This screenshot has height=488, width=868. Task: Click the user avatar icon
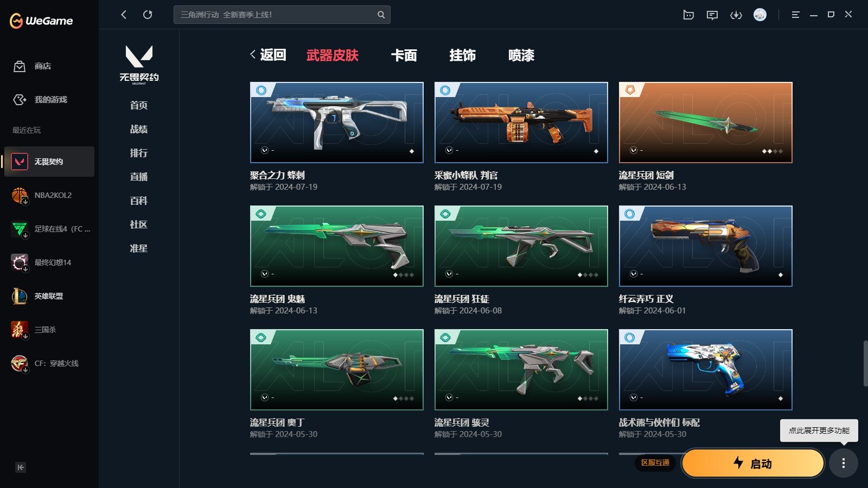coord(760,15)
